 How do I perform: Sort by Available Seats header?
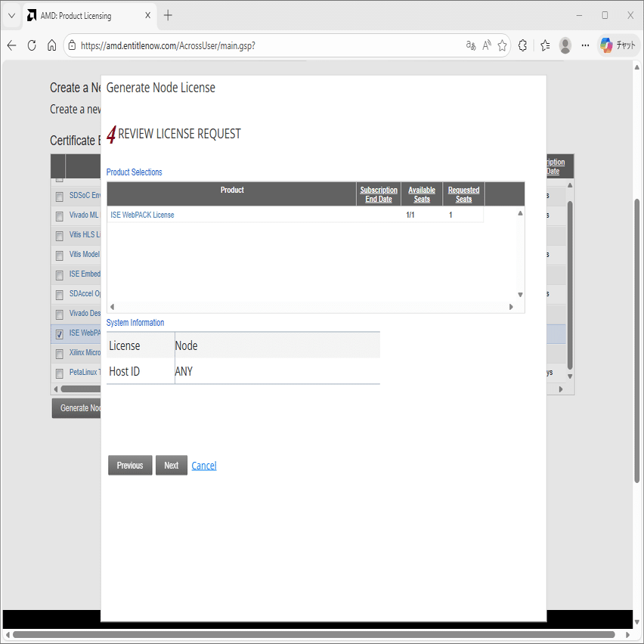click(x=421, y=194)
